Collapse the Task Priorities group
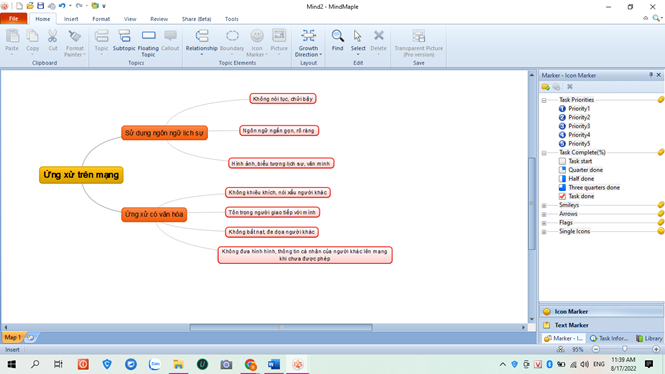This screenshot has height=374, width=665. (544, 100)
